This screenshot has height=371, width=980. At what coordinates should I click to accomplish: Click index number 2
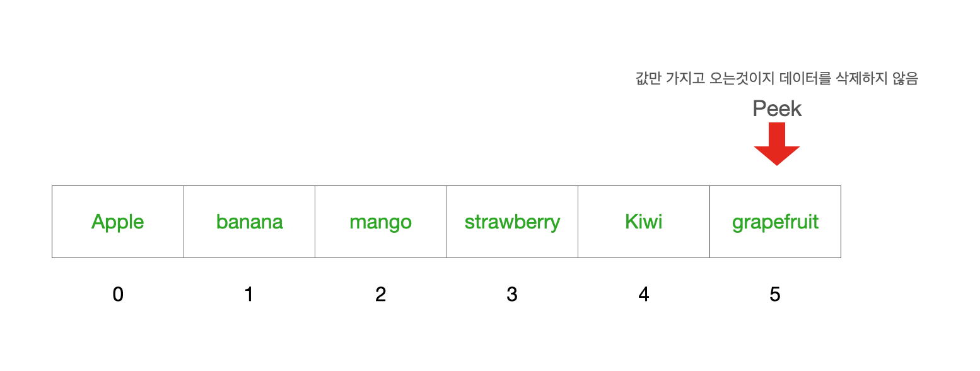(x=380, y=294)
